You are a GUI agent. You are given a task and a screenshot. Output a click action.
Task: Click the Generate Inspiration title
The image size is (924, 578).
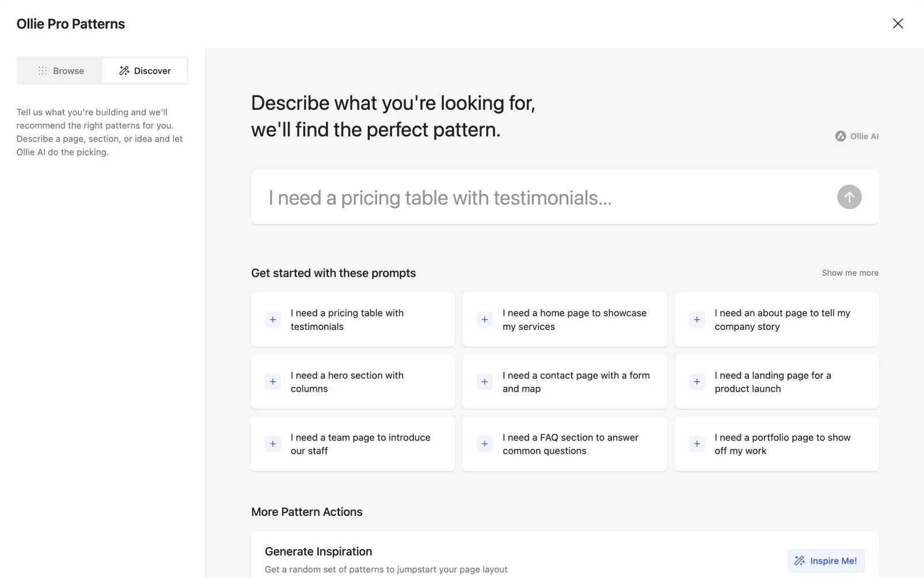click(318, 552)
